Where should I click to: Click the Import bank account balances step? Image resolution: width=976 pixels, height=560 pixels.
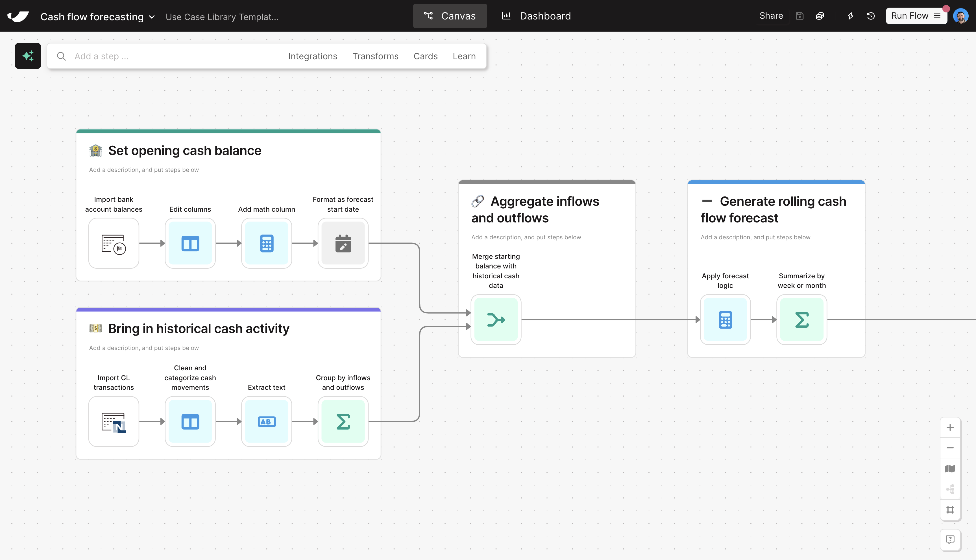114,243
